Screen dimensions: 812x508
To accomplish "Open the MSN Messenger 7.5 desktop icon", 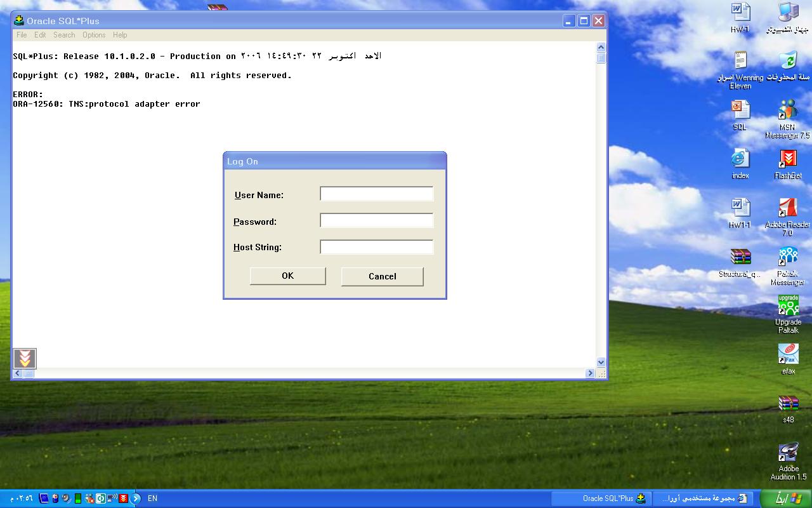I will [788, 110].
